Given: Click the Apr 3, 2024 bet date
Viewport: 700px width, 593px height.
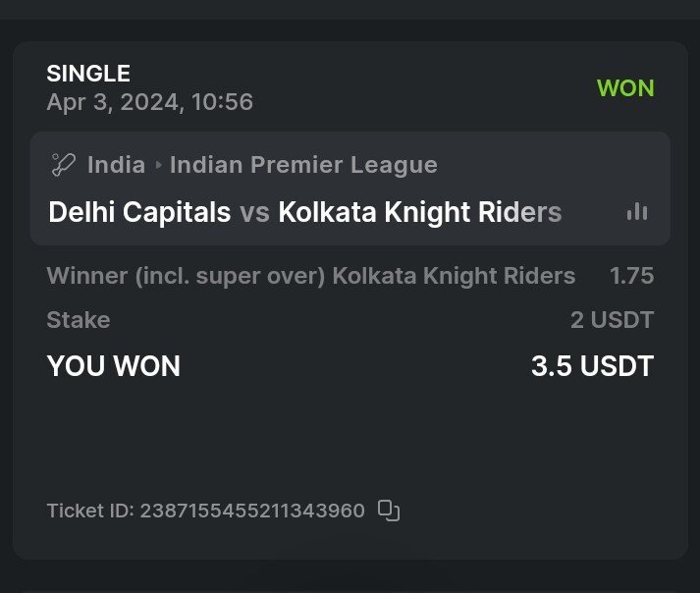Looking at the screenshot, I should point(149,101).
